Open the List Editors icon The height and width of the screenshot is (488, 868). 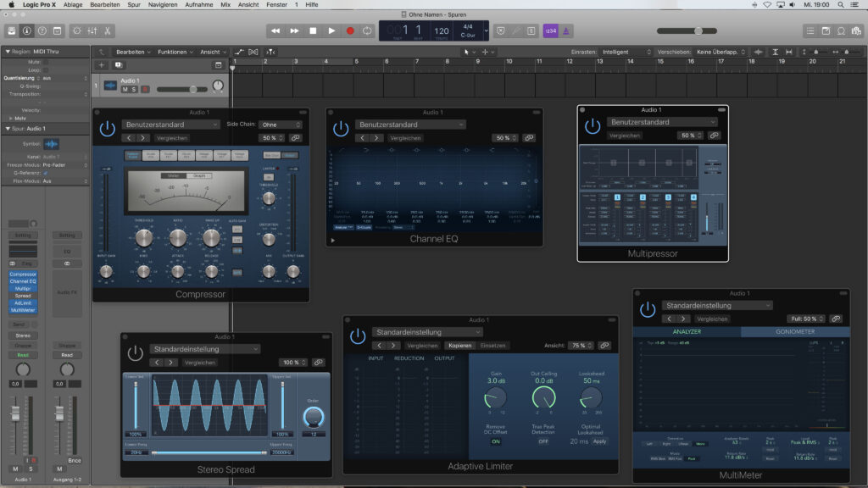pyautogui.click(x=810, y=31)
